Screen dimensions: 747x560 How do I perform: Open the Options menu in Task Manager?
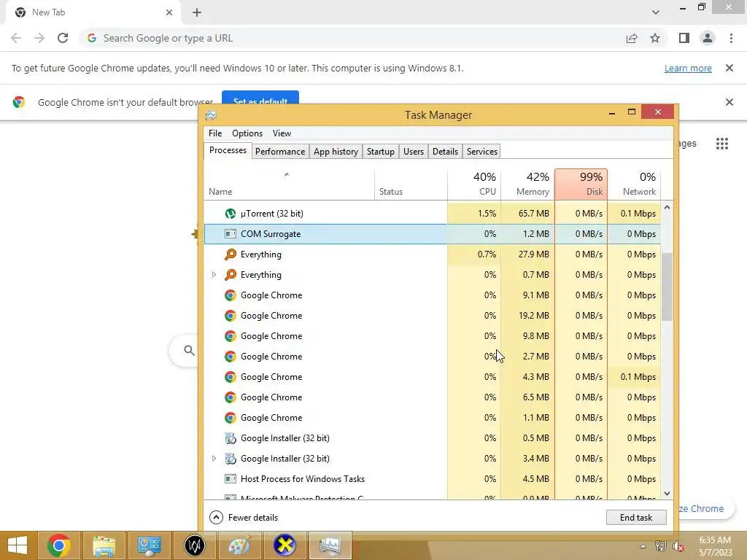[247, 133]
